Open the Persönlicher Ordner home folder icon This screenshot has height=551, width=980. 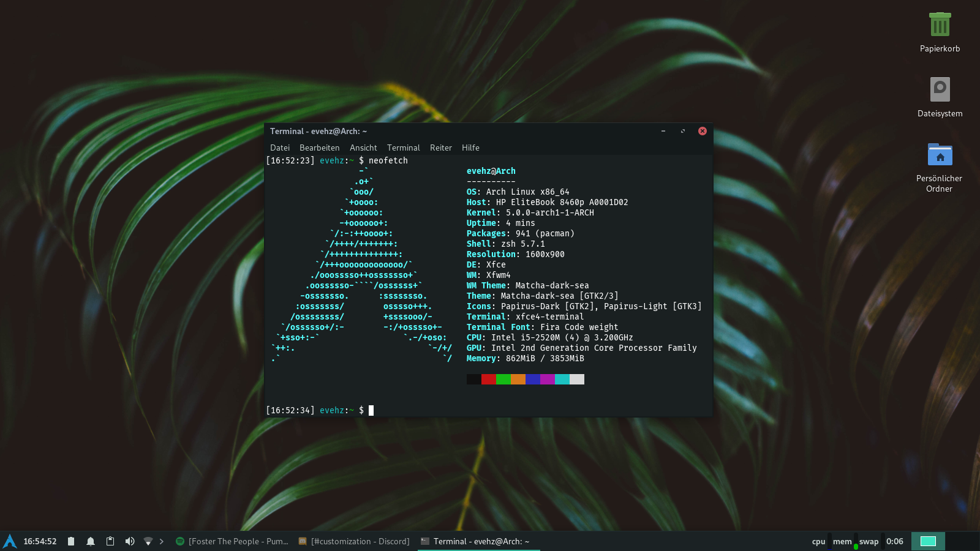940,154
